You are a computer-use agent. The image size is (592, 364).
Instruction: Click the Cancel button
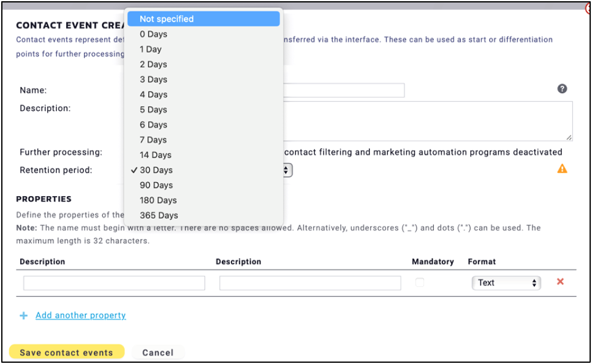pyautogui.click(x=158, y=352)
